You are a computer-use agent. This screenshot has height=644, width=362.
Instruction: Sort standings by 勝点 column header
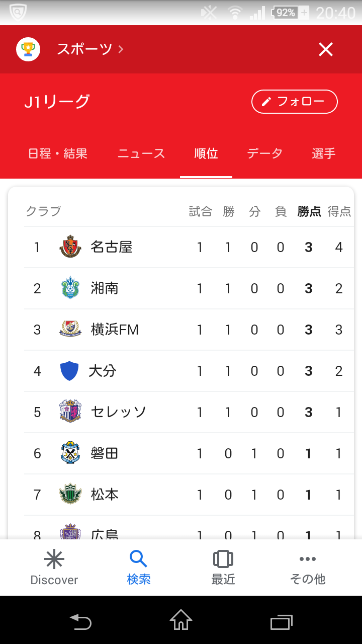coord(309,211)
